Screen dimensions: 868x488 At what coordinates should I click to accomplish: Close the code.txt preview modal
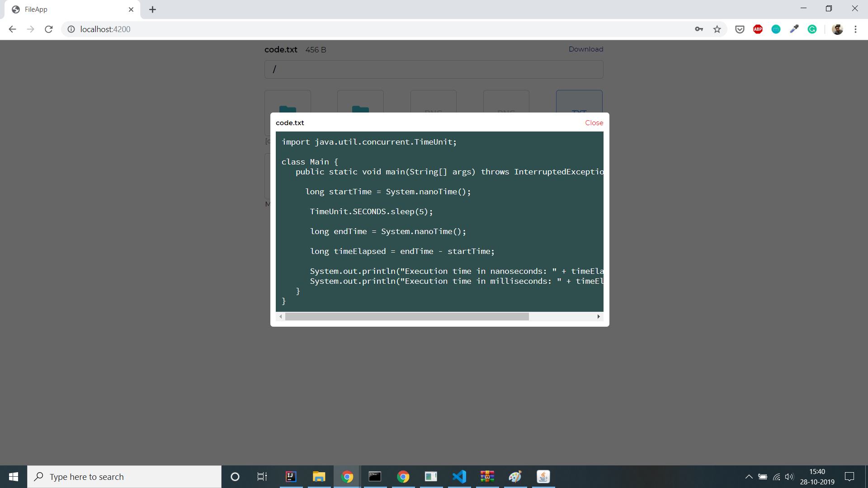click(x=594, y=123)
